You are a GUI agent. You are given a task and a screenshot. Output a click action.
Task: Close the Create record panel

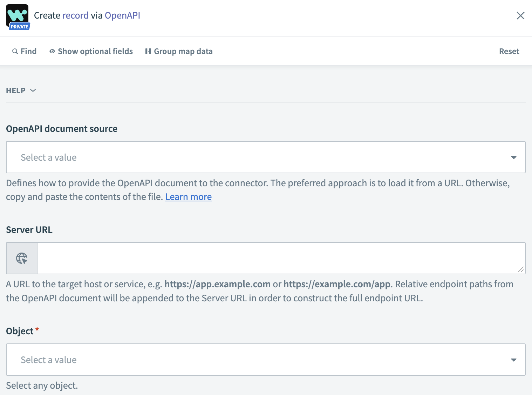[520, 16]
